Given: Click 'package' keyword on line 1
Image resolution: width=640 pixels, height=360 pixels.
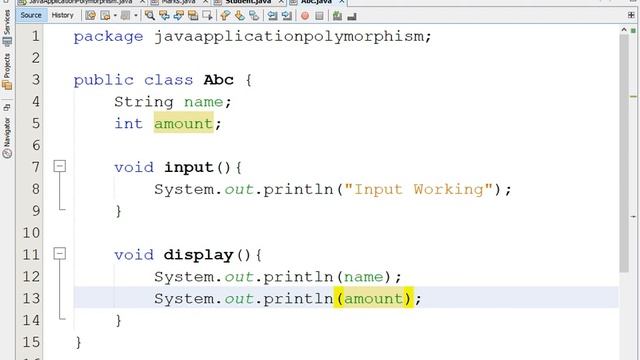Looking at the screenshot, I should coord(109,37).
